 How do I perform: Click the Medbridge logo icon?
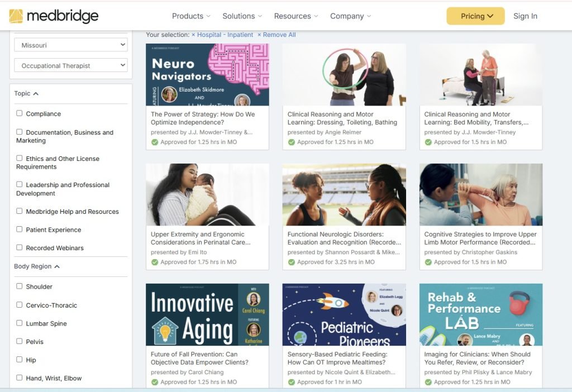coord(16,16)
